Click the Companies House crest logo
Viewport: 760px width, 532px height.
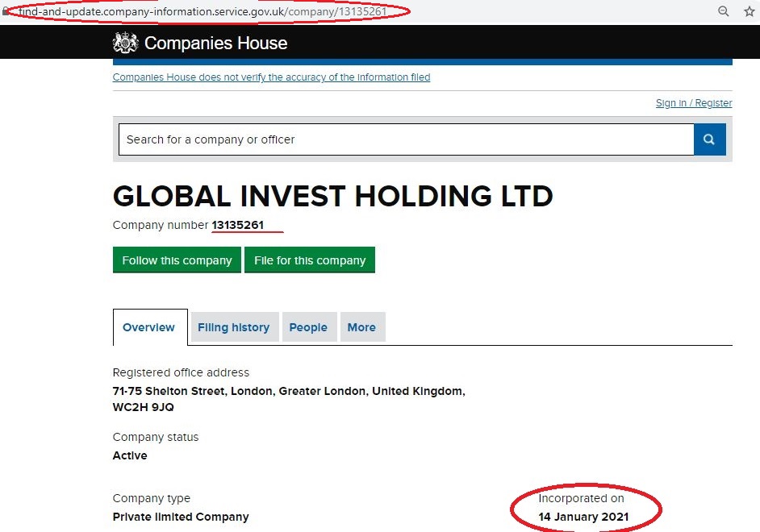click(126, 43)
